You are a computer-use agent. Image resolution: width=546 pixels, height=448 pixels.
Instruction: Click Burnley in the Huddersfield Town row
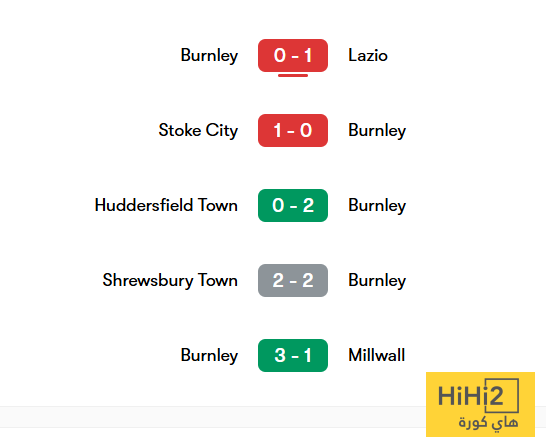click(377, 206)
